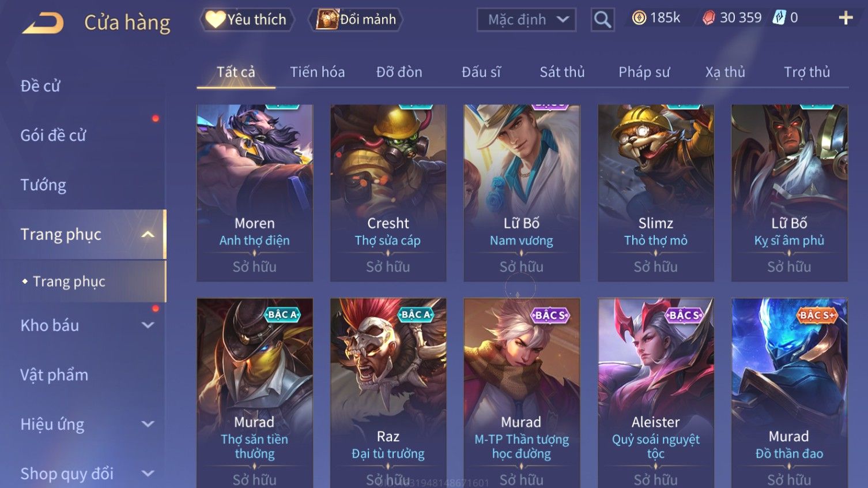Tap the golden back arrow icon

(x=43, y=23)
